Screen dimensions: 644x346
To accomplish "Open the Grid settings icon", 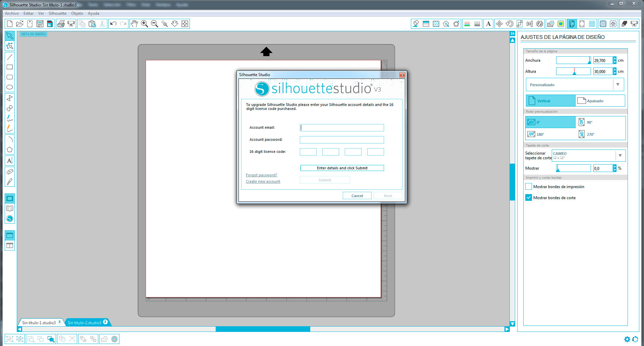I will [x=592, y=24].
